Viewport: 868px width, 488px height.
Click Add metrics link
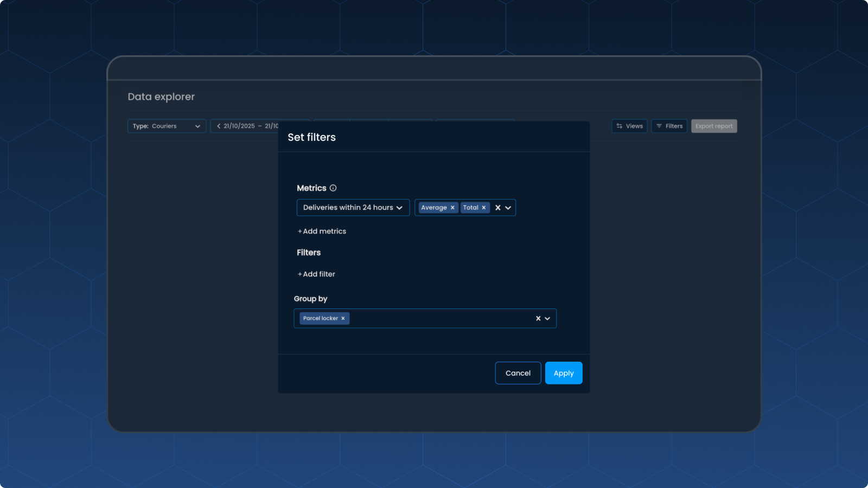[322, 231]
